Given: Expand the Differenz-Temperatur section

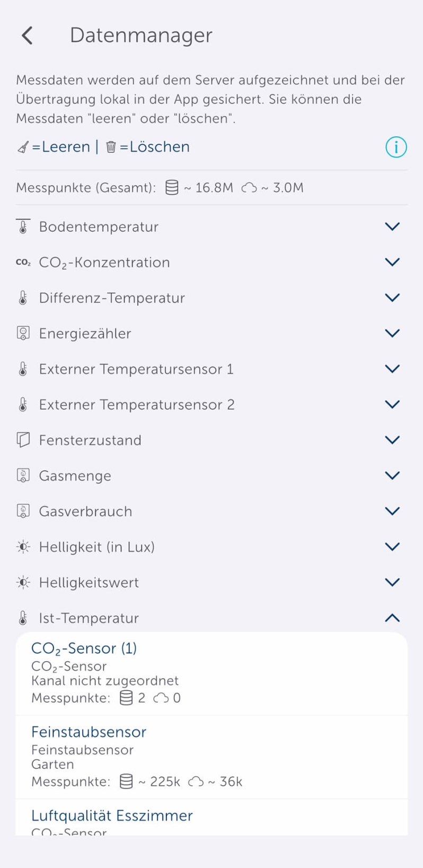Looking at the screenshot, I should pos(392,297).
